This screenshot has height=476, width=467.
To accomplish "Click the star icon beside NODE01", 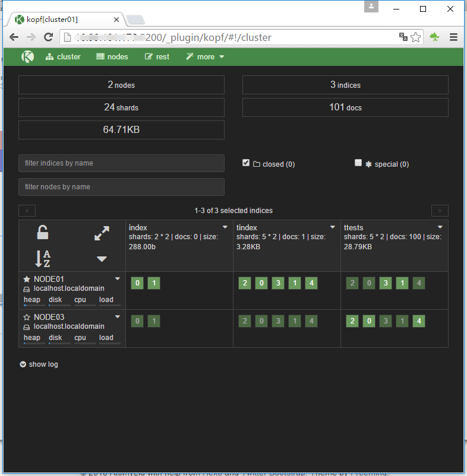I will [x=26, y=279].
